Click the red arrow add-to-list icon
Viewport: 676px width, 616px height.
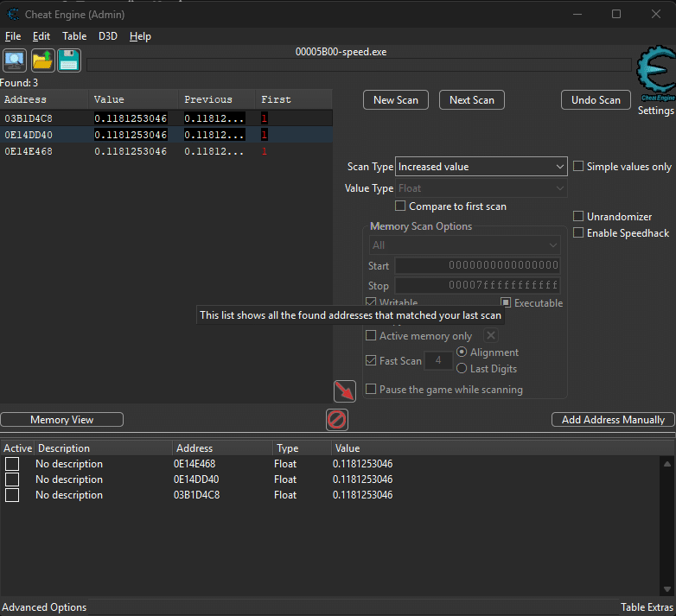pos(345,391)
